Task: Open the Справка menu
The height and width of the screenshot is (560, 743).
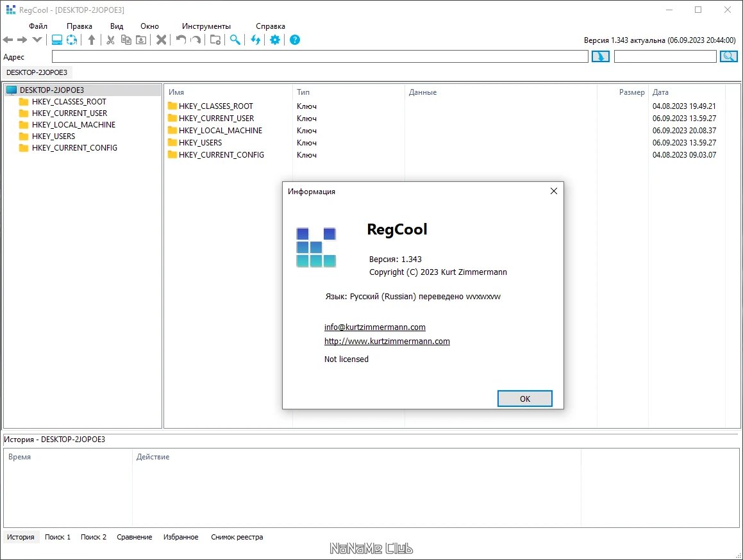Action: click(270, 26)
